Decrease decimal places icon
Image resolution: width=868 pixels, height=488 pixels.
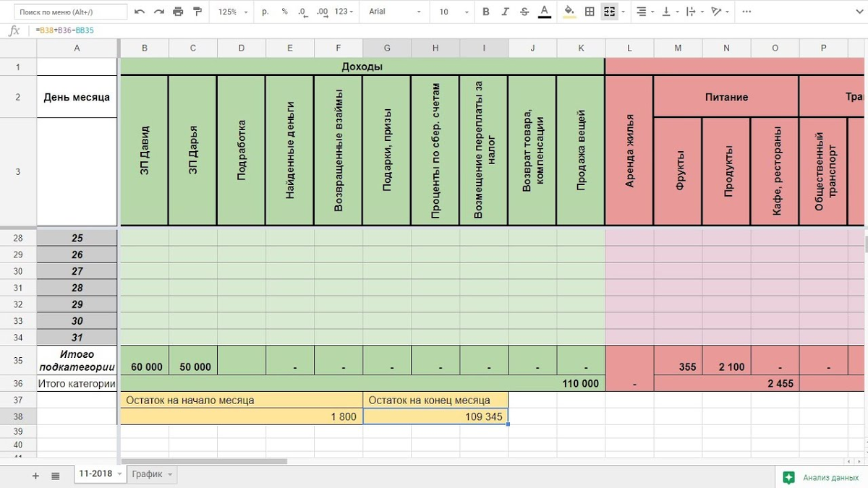pyautogui.click(x=302, y=12)
